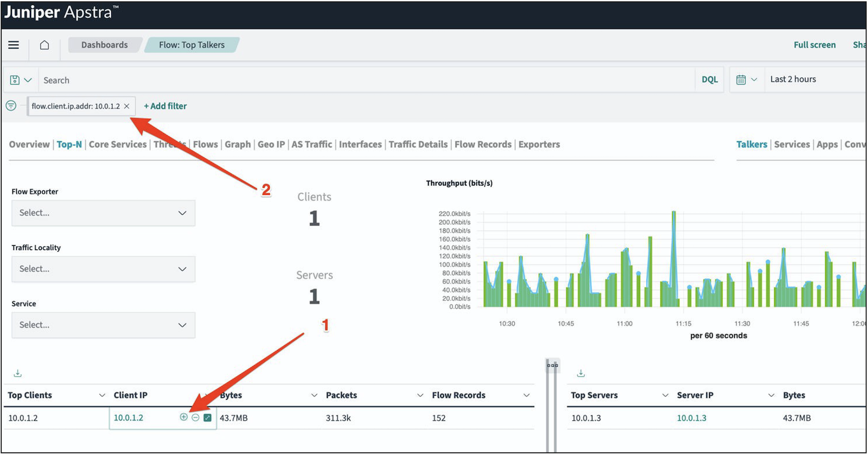Image resolution: width=868 pixels, height=454 pixels.
Task: Click the Add filter link
Action: tap(165, 106)
